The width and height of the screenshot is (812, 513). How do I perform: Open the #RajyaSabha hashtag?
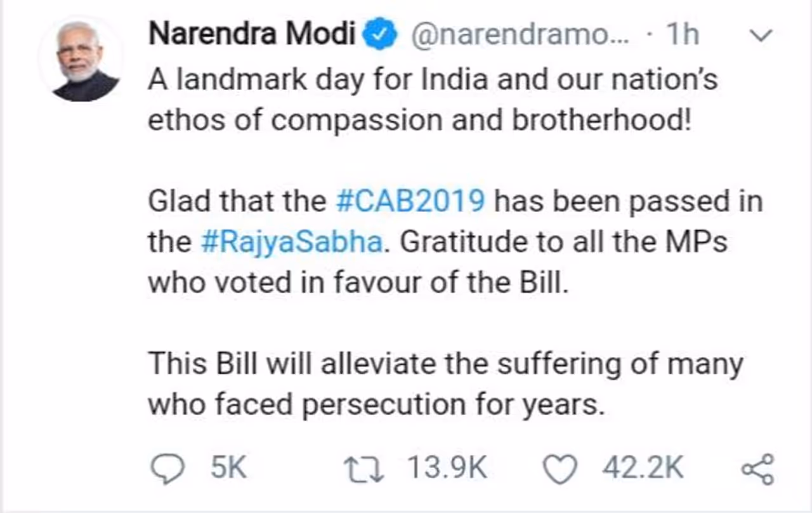tap(291, 243)
